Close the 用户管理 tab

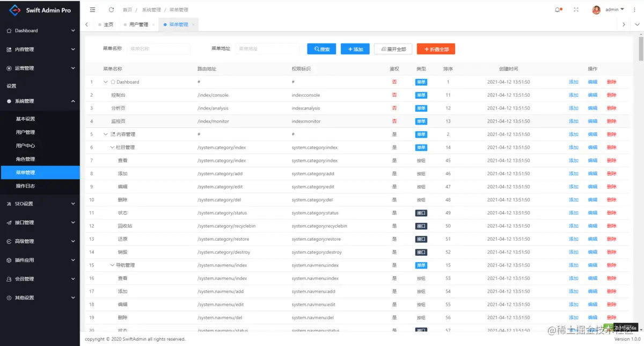point(153,25)
